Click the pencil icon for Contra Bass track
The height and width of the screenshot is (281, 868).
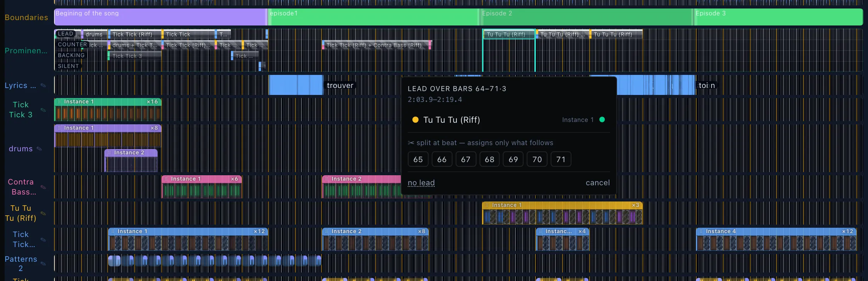point(43,187)
